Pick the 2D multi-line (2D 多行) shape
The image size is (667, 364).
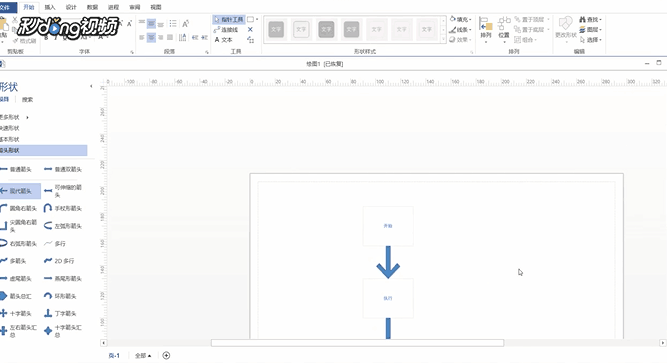pos(59,261)
